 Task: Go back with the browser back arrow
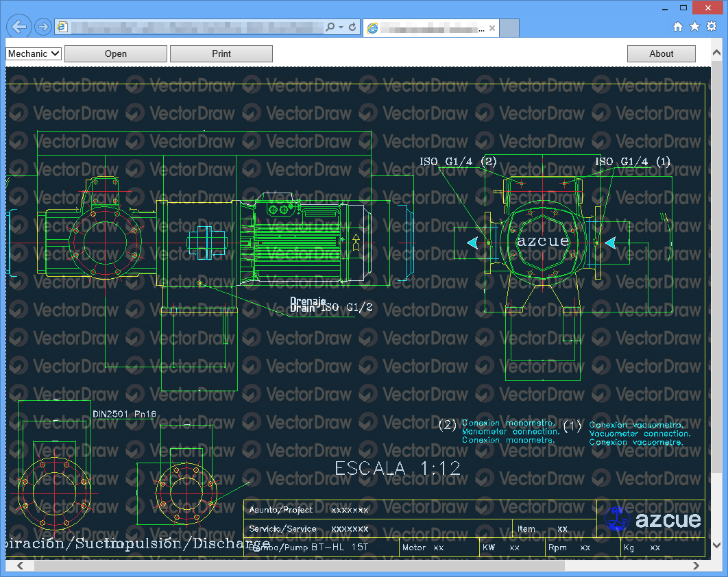click(x=19, y=27)
